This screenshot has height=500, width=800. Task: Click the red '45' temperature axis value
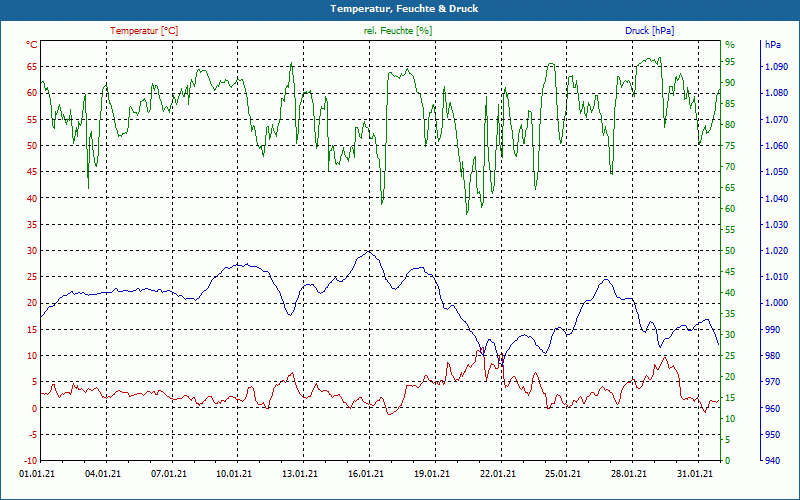(x=32, y=172)
